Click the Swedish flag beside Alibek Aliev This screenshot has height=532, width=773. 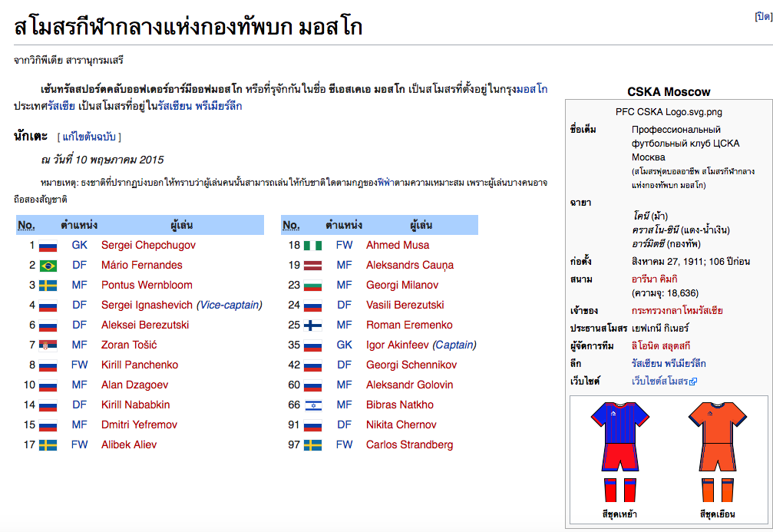point(48,446)
